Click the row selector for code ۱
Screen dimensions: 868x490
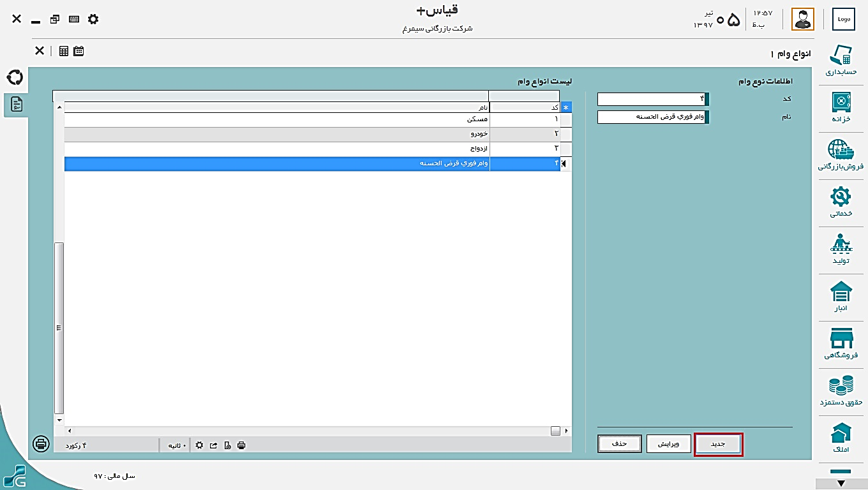pyautogui.click(x=565, y=120)
